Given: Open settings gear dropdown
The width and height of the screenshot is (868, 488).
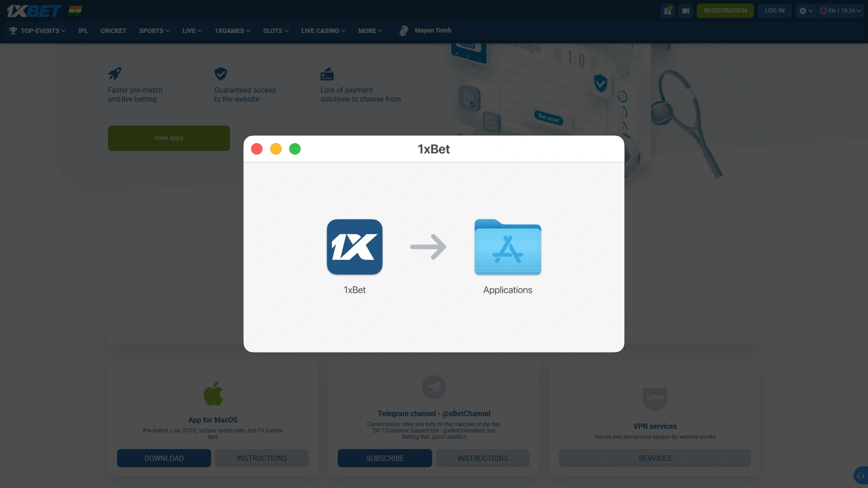Looking at the screenshot, I should point(806,11).
